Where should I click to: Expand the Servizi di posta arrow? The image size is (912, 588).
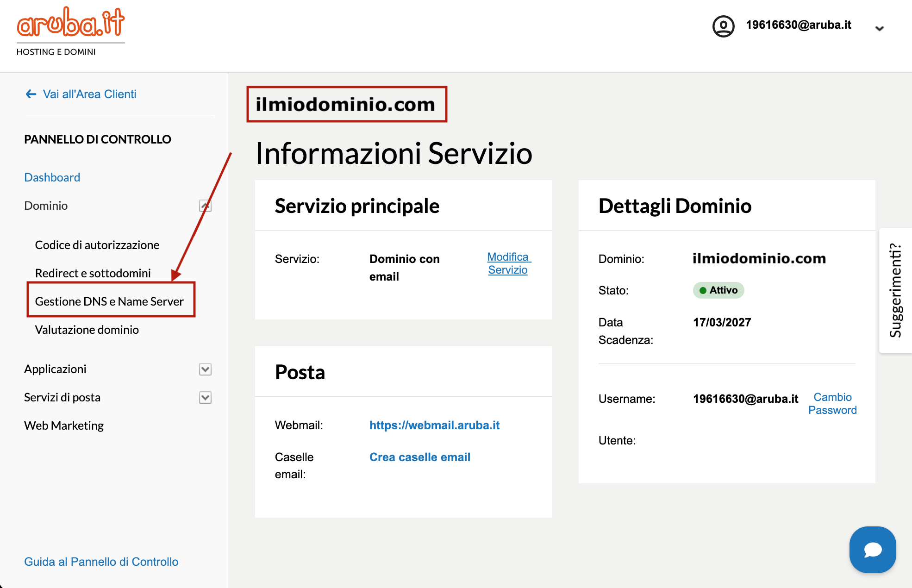tap(205, 397)
